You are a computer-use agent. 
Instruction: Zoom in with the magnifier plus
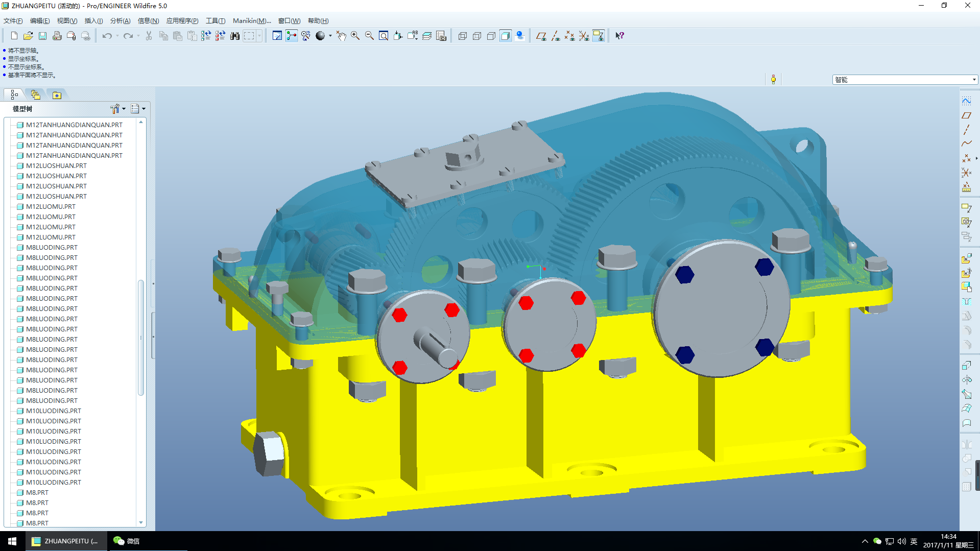[355, 36]
